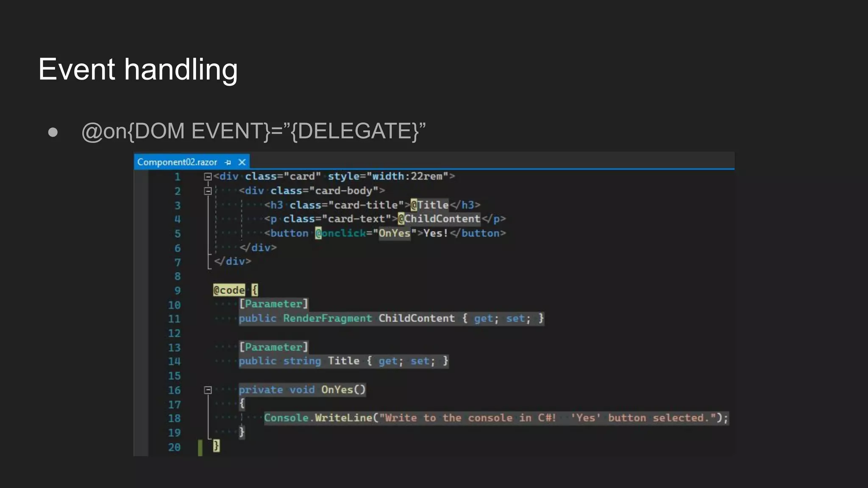Click "private void OnYes()" declaration
Screen dimensions: 868x488
pyautogui.click(x=302, y=390)
